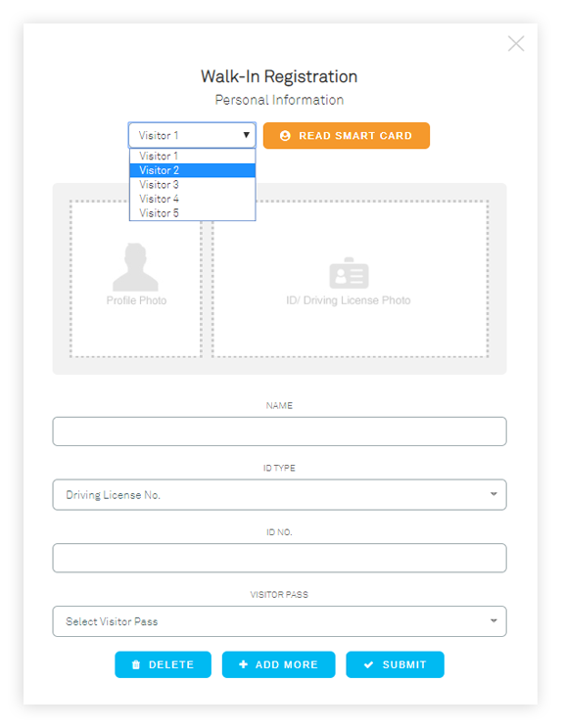The height and width of the screenshot is (728, 563).
Task: Choose Visitor 5 in the list
Action: 192,213
